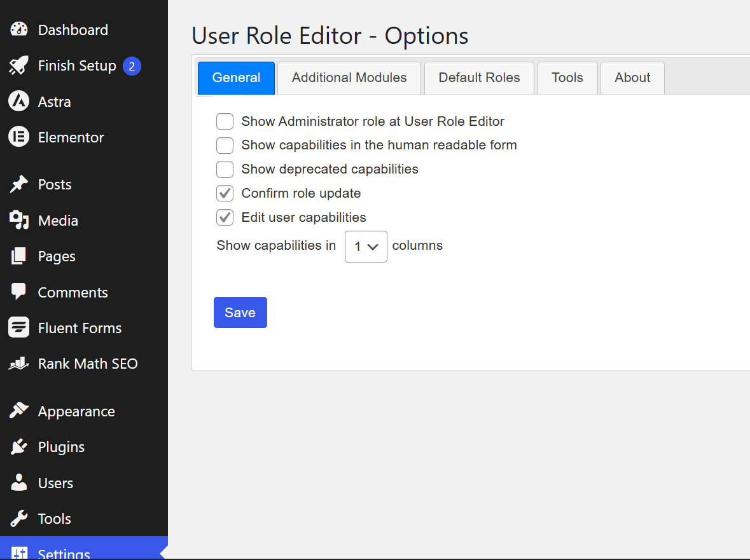Select the Settings menu item
The image size is (750, 560).
coord(84,548)
